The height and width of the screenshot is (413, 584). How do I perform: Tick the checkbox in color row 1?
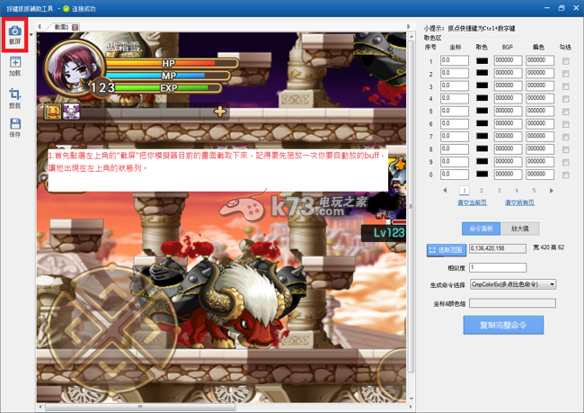(x=565, y=61)
